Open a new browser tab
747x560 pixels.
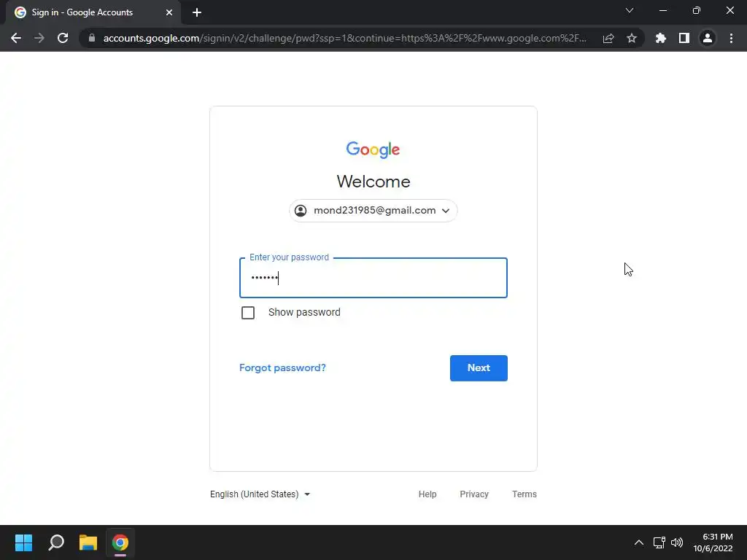tap(197, 12)
